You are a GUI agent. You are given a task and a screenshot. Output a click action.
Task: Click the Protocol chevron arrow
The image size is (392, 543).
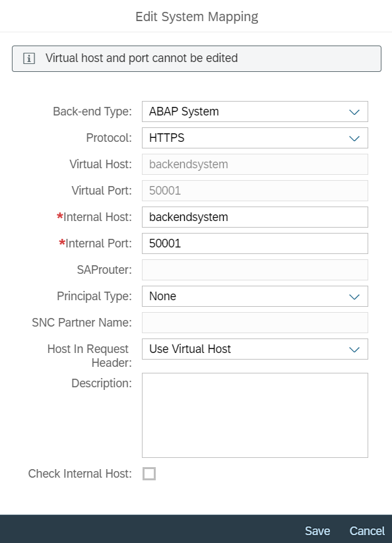coord(354,138)
